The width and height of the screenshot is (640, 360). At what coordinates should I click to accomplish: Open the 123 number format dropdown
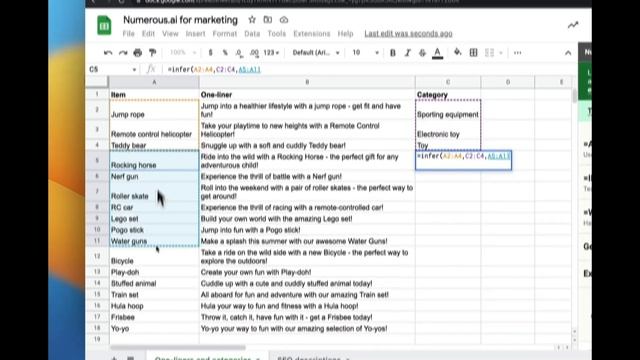271,53
